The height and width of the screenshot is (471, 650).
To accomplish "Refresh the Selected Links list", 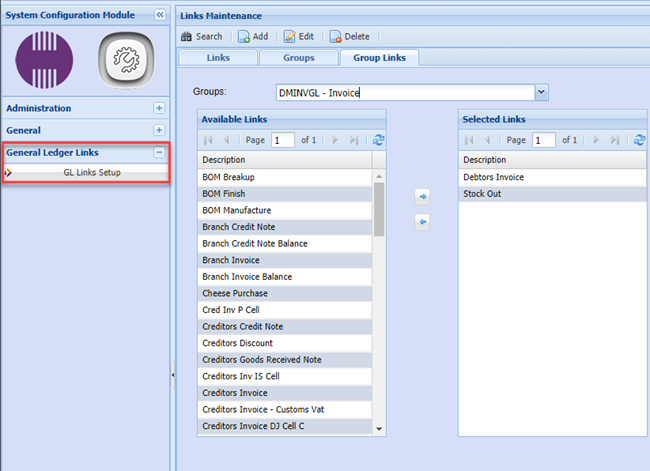I will pos(639,141).
